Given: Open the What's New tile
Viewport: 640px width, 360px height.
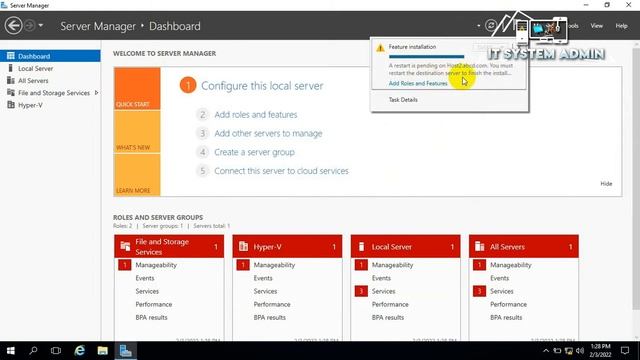Looking at the screenshot, I should [x=137, y=132].
